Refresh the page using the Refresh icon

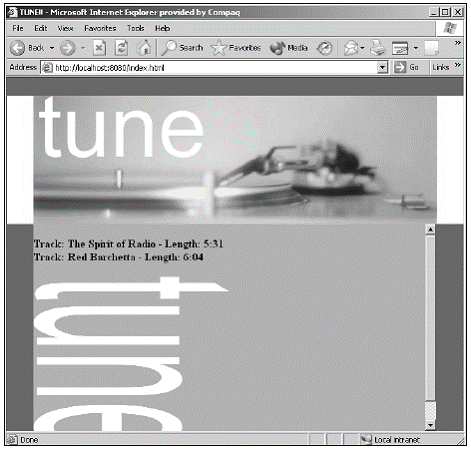121,48
